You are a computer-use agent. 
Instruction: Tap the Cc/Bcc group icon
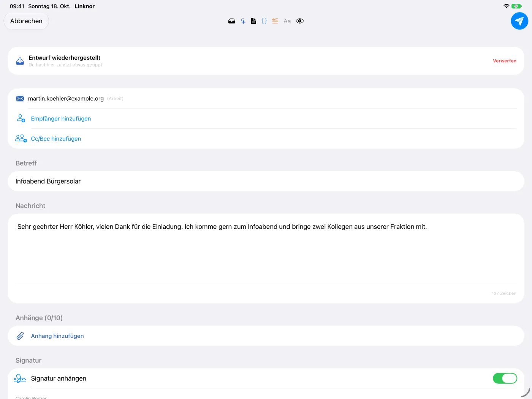21,139
